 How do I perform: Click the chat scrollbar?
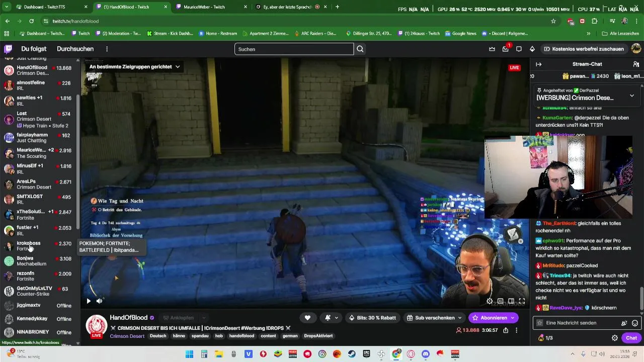(x=641, y=299)
